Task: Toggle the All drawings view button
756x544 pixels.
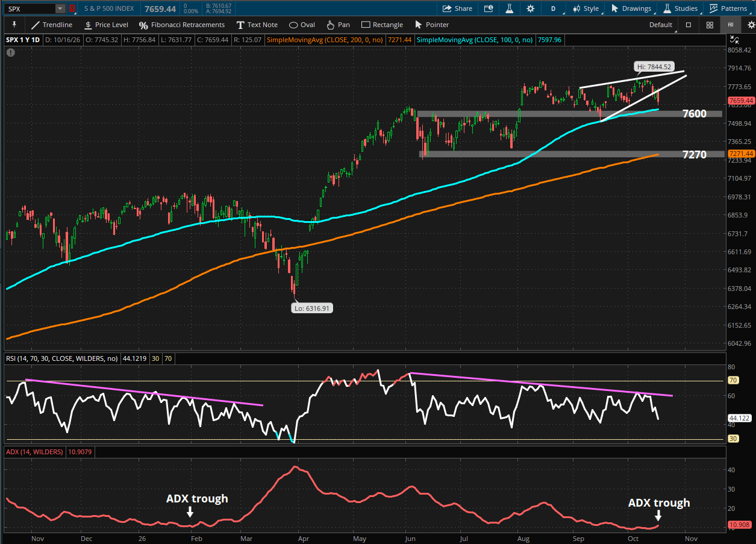Action: (731, 25)
